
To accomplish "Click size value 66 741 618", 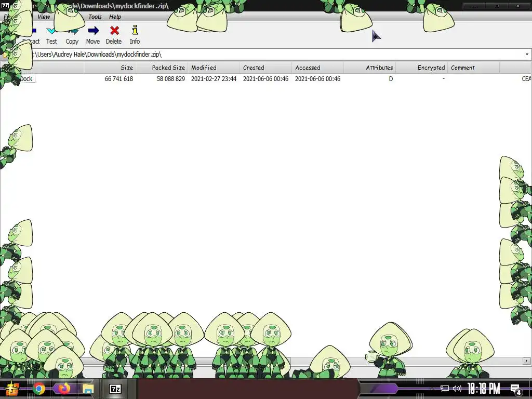I will pos(119,79).
